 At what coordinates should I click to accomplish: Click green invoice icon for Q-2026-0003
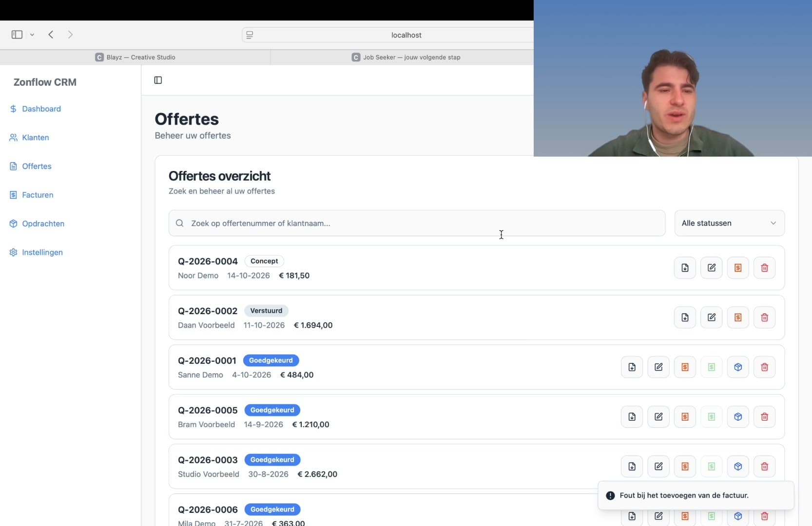(712, 467)
